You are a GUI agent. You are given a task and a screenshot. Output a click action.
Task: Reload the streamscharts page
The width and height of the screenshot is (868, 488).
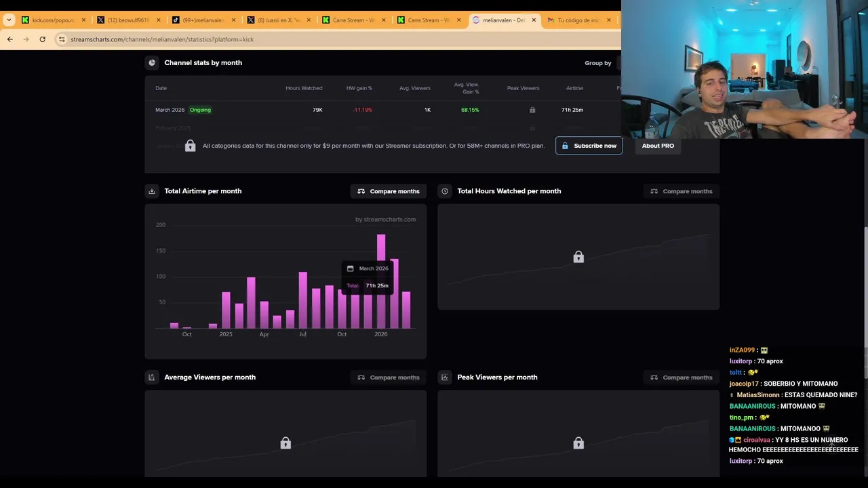(42, 39)
